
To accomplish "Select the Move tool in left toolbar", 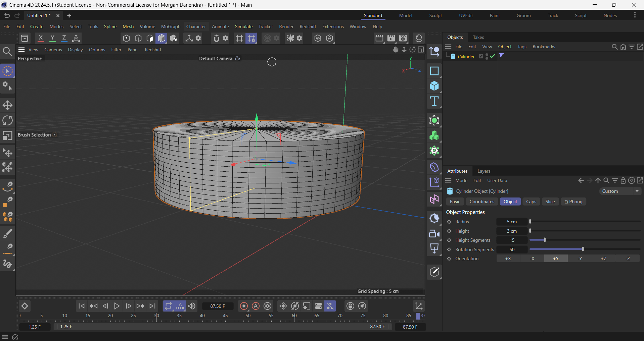I will (x=7, y=105).
